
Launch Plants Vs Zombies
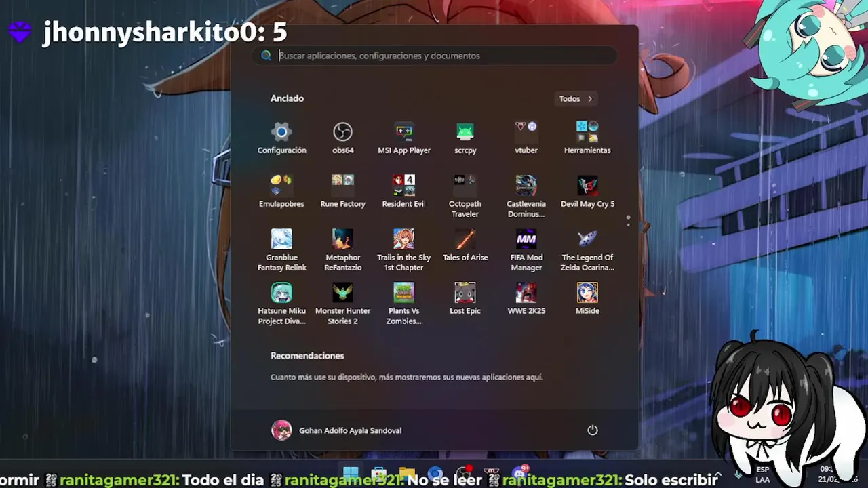404,304
